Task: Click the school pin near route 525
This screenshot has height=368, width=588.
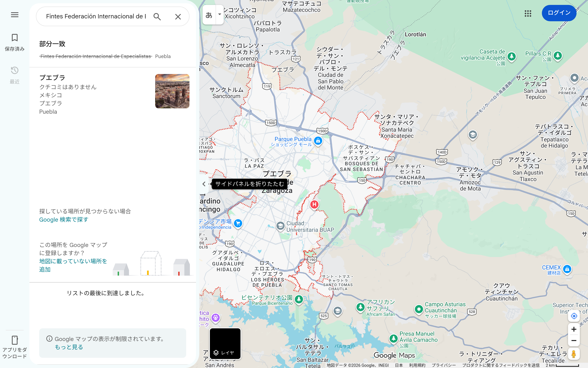Action: pyautogui.click(x=337, y=311)
